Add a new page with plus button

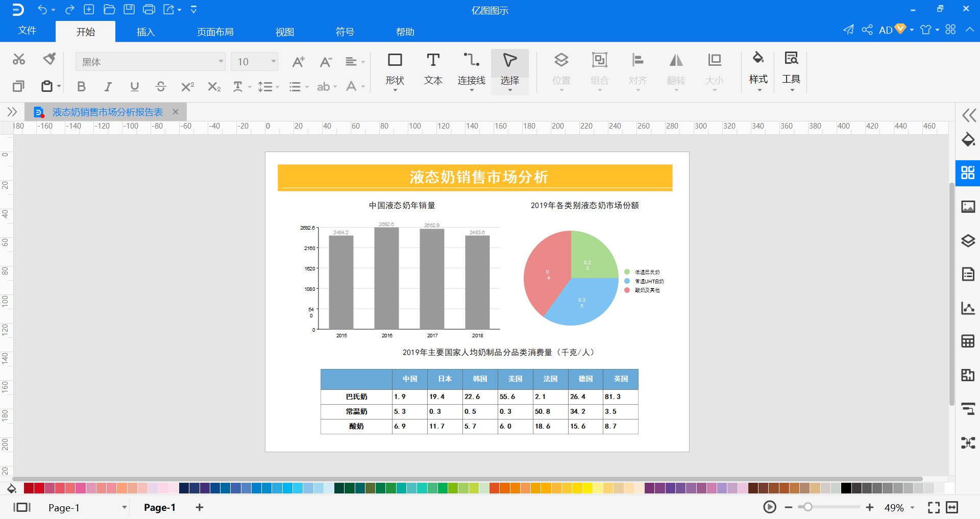(200, 507)
